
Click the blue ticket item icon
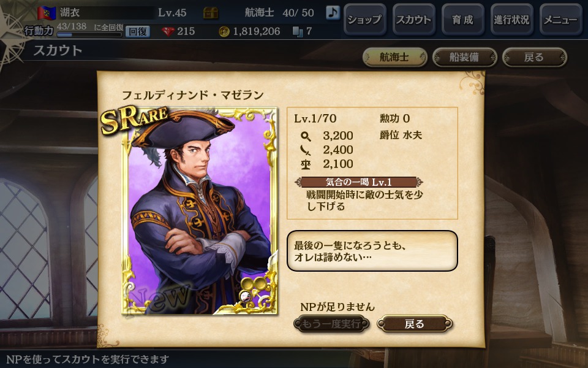tap(298, 31)
